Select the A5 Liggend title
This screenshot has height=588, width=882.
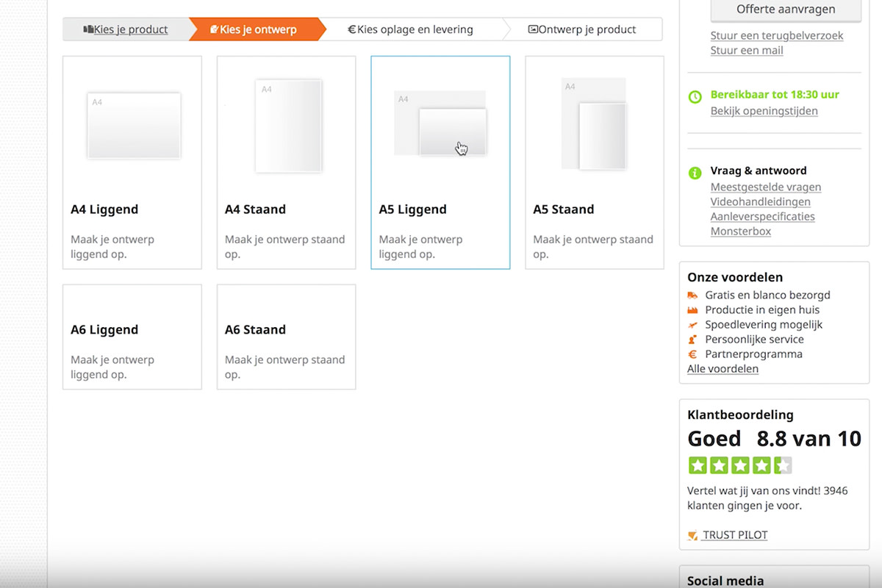coord(412,209)
